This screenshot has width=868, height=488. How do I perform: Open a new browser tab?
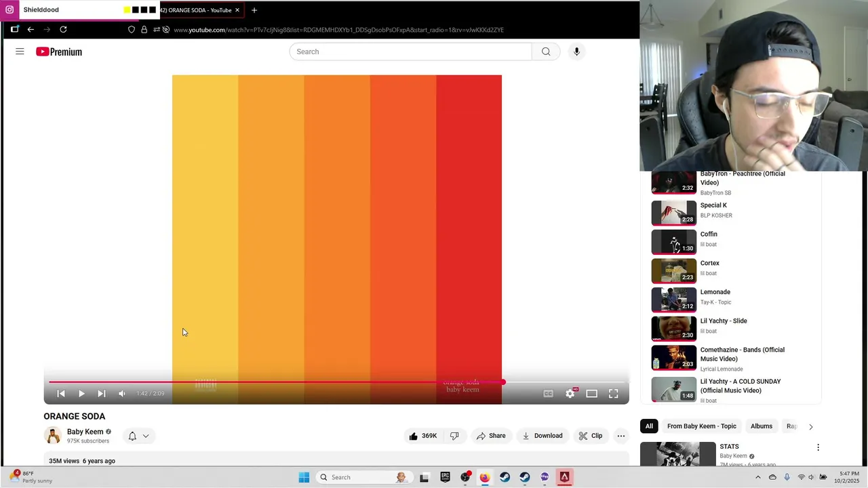[254, 10]
